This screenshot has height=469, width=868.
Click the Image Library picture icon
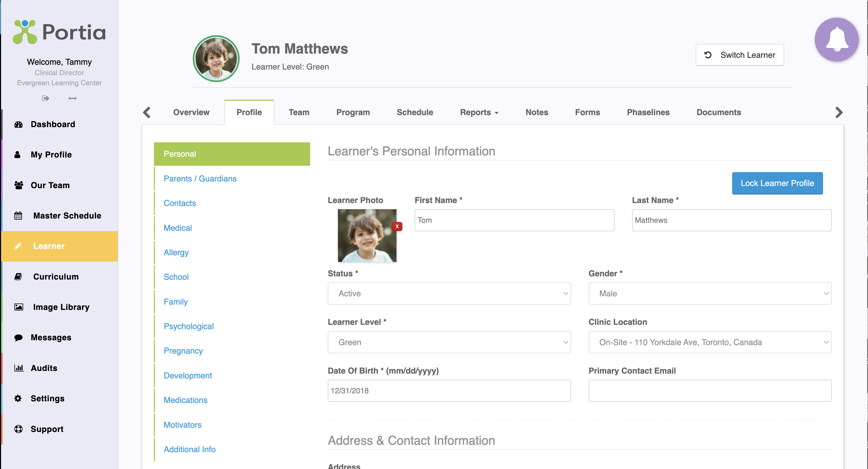tap(19, 307)
